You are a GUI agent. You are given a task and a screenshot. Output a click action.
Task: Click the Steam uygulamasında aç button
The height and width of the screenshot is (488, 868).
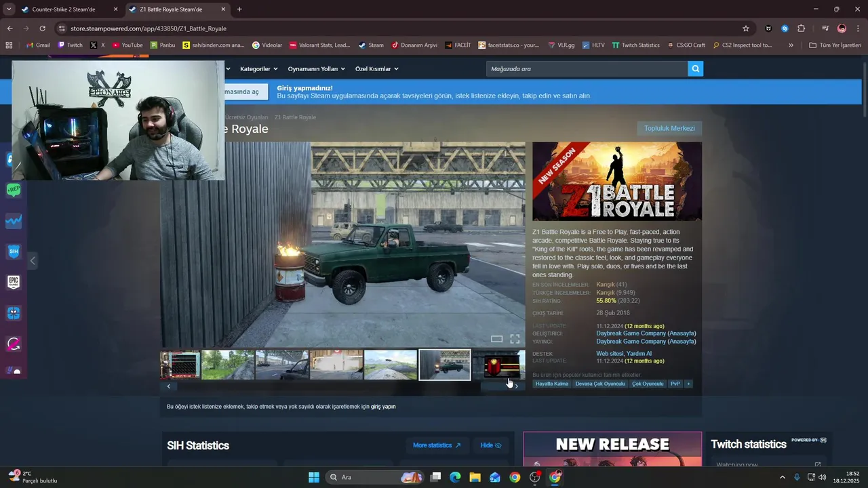246,92
